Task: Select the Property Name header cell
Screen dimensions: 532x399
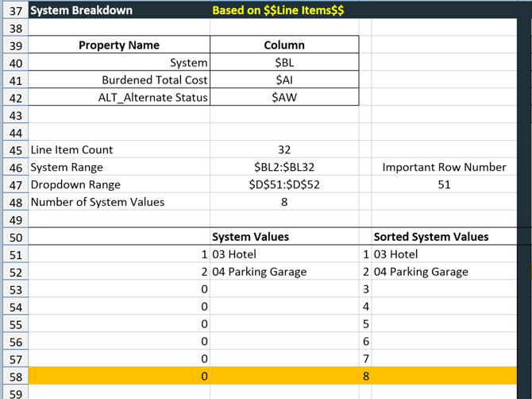Action: click(x=119, y=45)
